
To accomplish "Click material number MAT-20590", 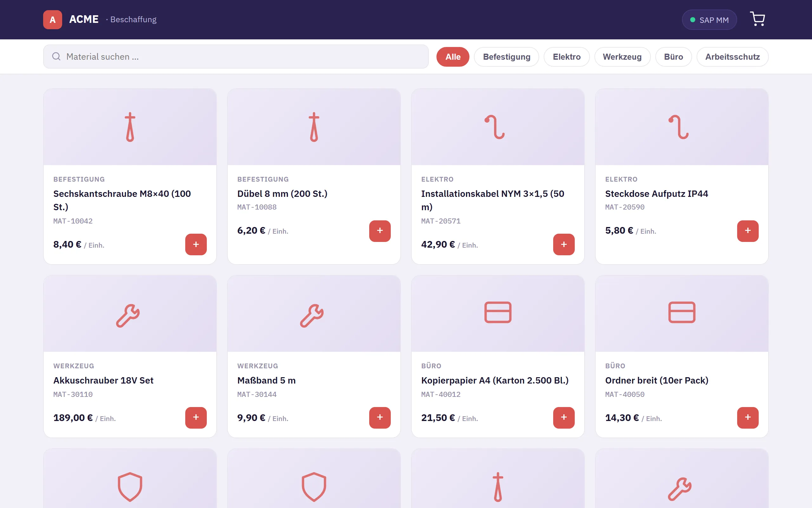I will [625, 207].
